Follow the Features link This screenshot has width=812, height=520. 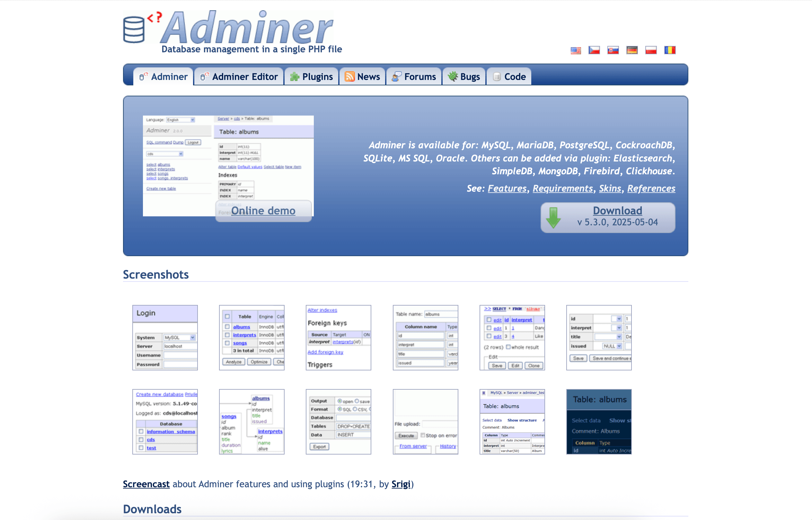coord(507,188)
